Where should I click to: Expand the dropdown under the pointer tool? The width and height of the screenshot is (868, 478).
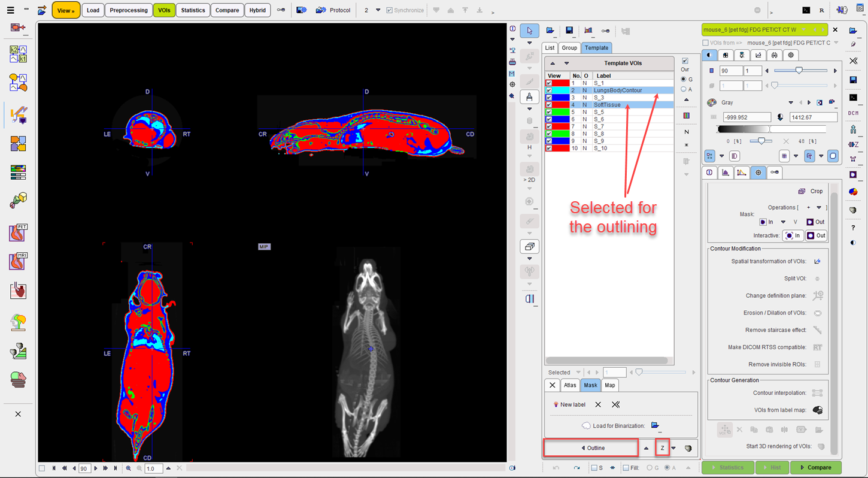[x=529, y=43]
